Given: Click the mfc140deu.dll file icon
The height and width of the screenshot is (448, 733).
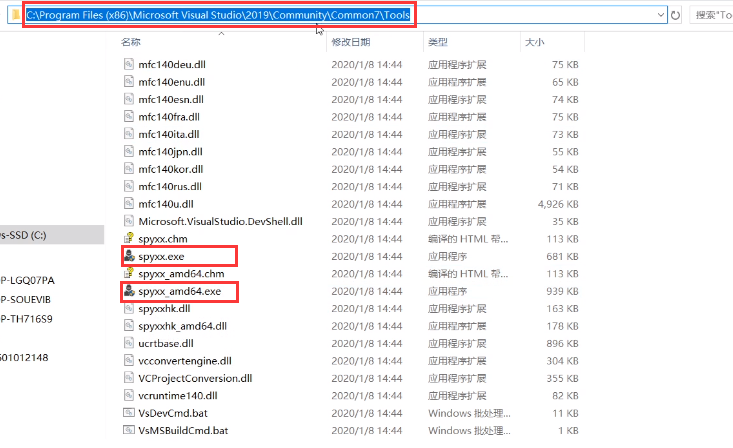Looking at the screenshot, I should pos(129,64).
